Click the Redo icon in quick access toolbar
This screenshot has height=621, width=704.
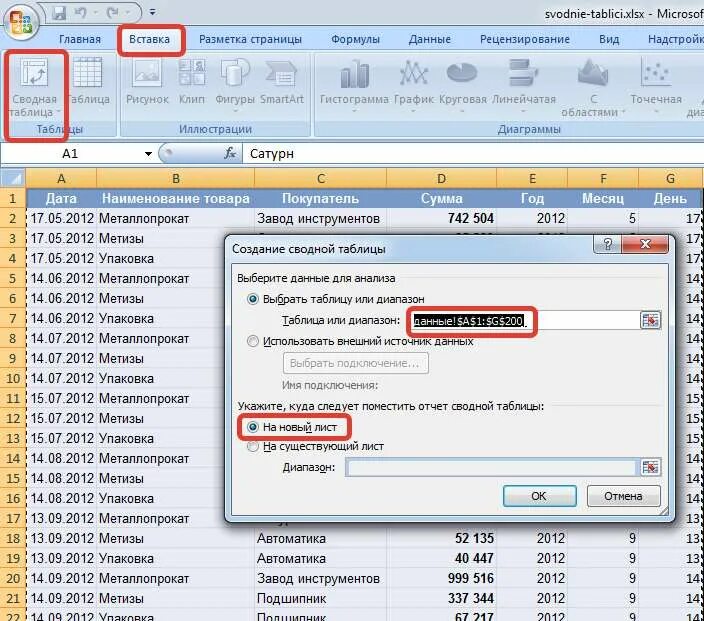tap(113, 13)
